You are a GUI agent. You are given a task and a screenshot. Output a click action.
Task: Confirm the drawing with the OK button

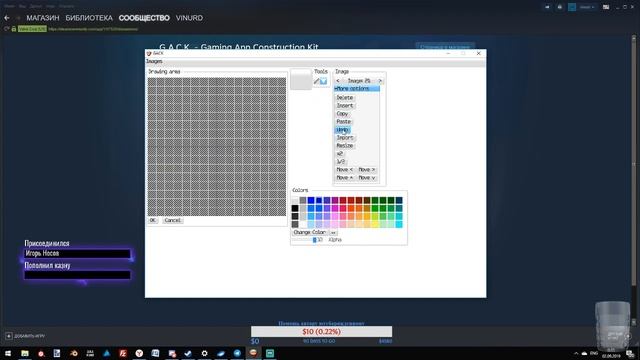pyautogui.click(x=153, y=220)
